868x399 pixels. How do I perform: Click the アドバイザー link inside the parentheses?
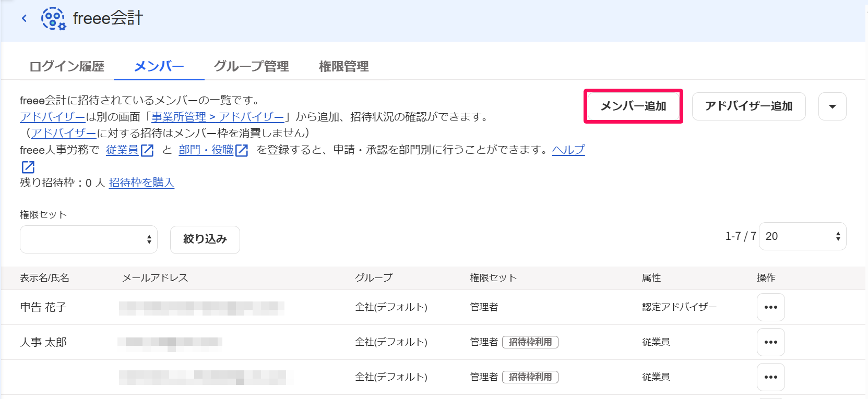(63, 134)
